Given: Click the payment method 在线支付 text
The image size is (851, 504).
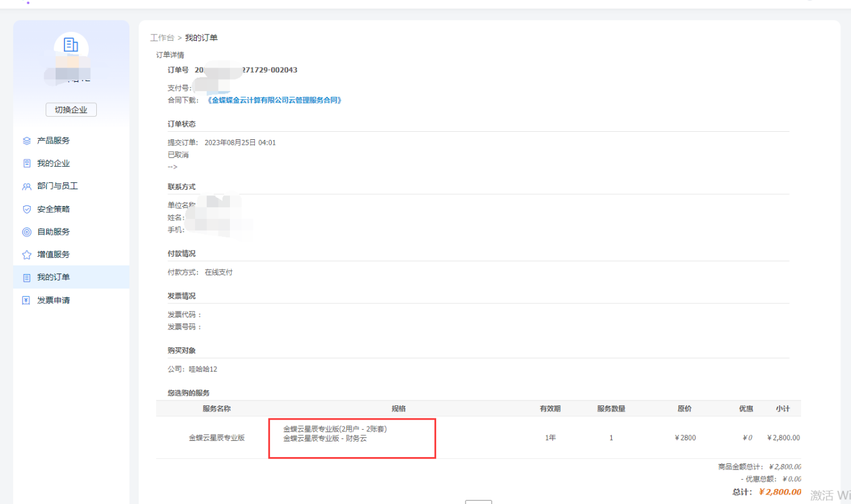Looking at the screenshot, I should 219,272.
